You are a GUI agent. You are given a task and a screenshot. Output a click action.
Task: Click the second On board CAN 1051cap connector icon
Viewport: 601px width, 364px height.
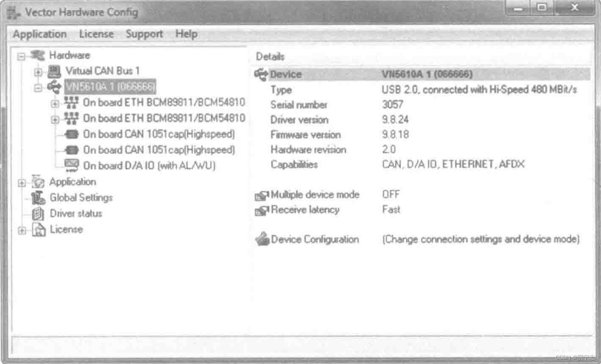pyautogui.click(x=71, y=150)
